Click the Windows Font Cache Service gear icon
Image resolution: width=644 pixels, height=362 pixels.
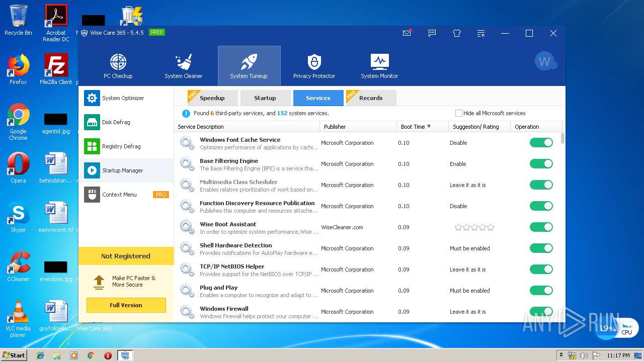pos(187,143)
